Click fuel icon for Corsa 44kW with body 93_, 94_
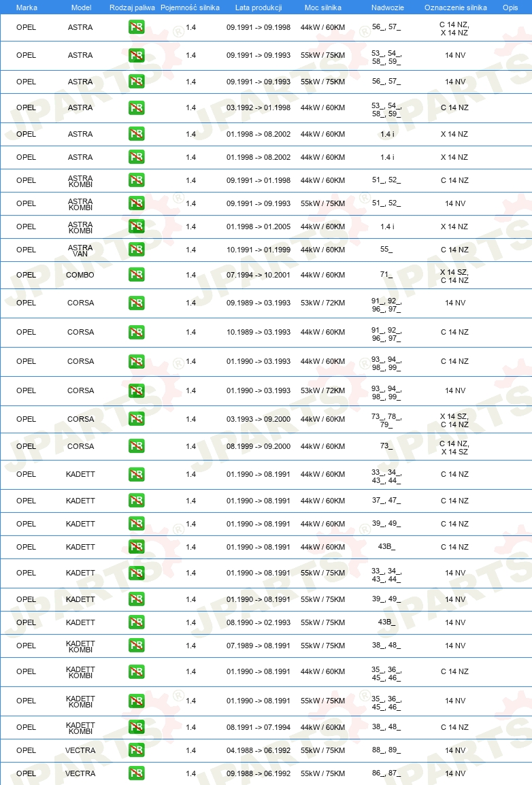 (136, 361)
